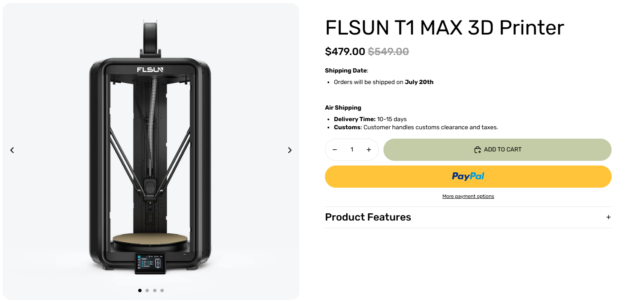The image size is (644, 302).
Task: Increase quantity with the plus button
Action: tap(369, 150)
